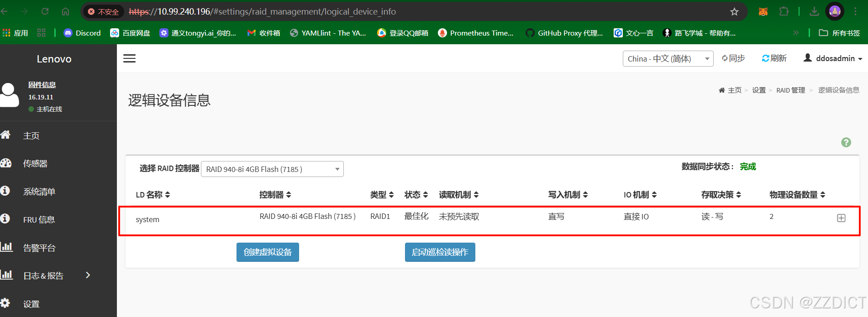Click the Lenovo logo text
868x317 pixels.
coord(54,59)
